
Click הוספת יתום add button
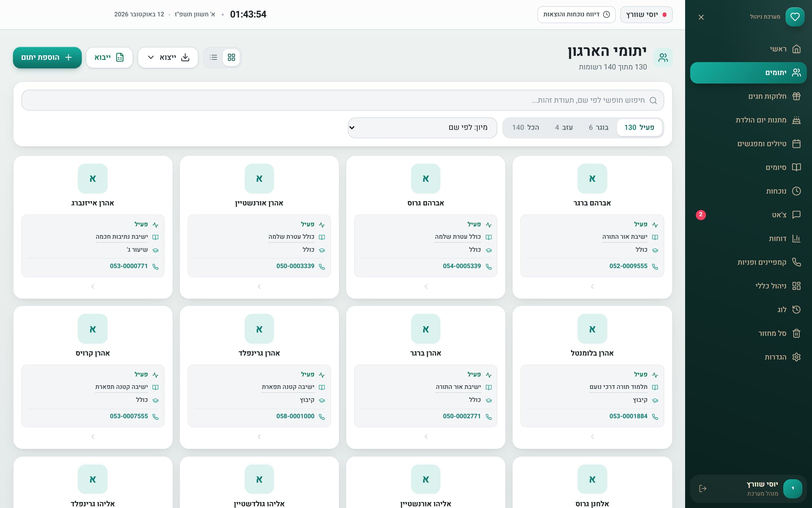47,58
